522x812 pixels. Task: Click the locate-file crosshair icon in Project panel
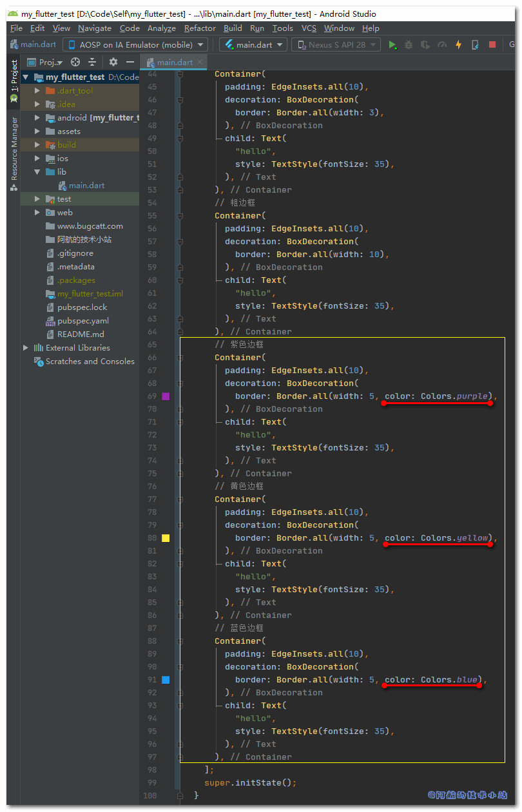75,62
